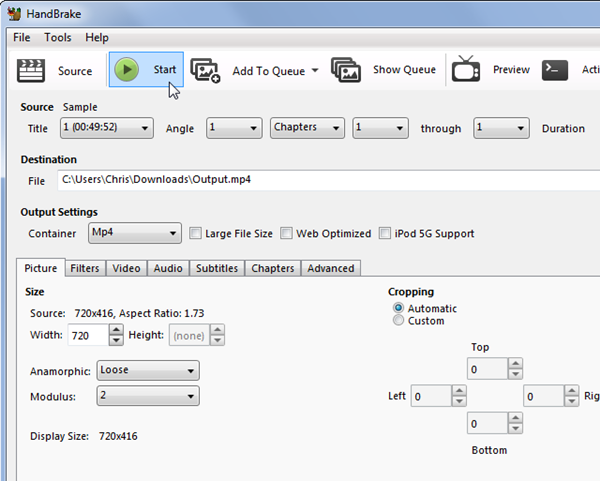600x481 pixels.
Task: Click the green Start play icon
Action: click(126, 69)
